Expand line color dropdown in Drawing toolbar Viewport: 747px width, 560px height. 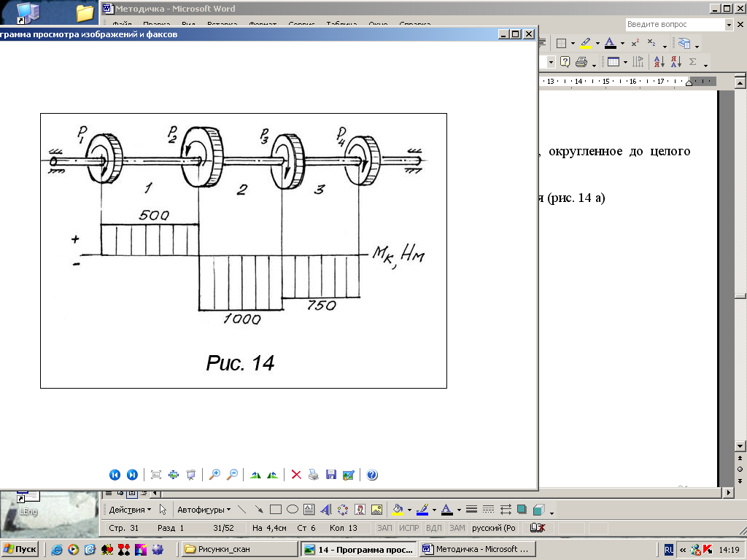[x=434, y=510]
